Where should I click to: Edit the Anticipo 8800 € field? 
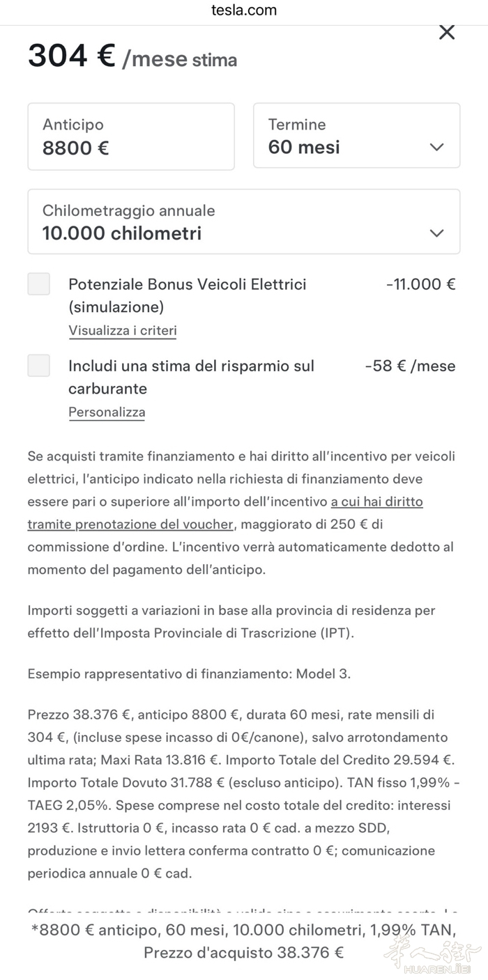131,137
